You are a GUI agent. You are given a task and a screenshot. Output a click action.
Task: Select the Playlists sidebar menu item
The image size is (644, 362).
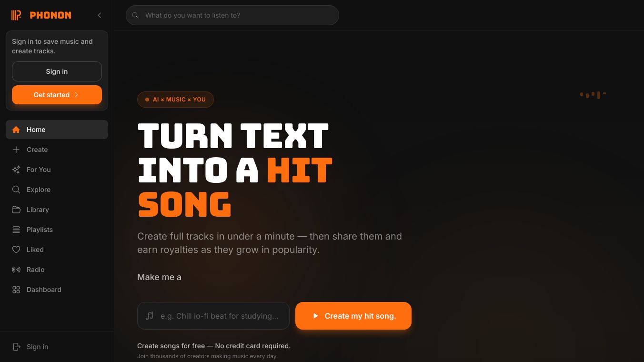57,230
